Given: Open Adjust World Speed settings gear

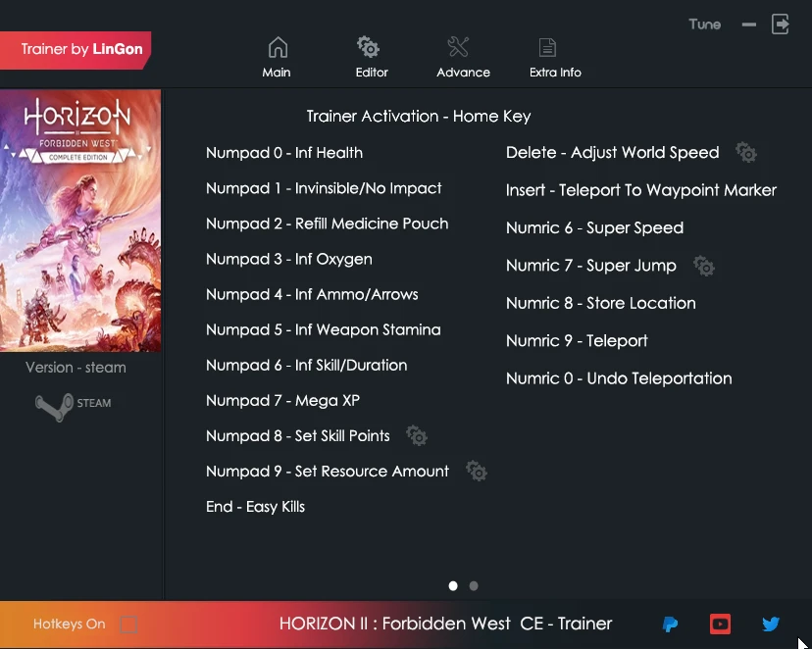Looking at the screenshot, I should (746, 153).
